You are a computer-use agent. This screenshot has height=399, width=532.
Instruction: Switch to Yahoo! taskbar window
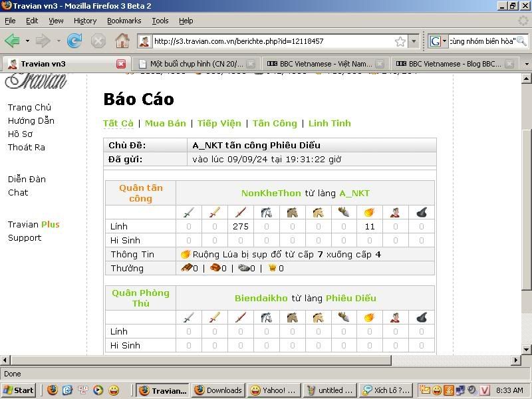(274, 390)
